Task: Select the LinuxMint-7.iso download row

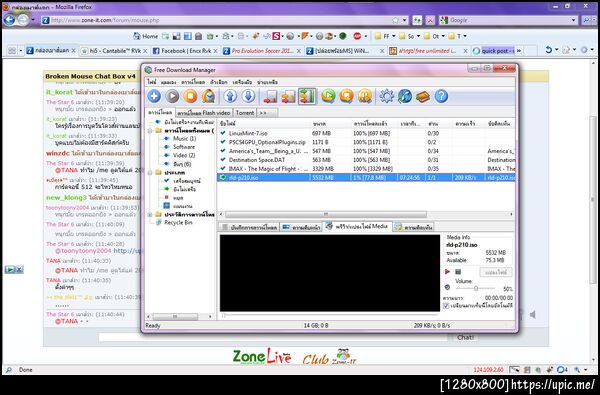Action: (x=366, y=133)
